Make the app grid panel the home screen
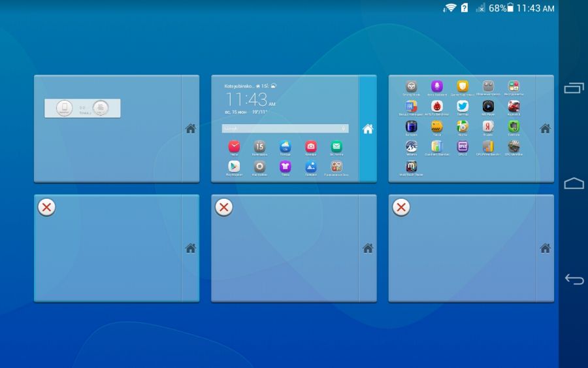Image resolution: width=588 pixels, height=368 pixels. [545, 129]
